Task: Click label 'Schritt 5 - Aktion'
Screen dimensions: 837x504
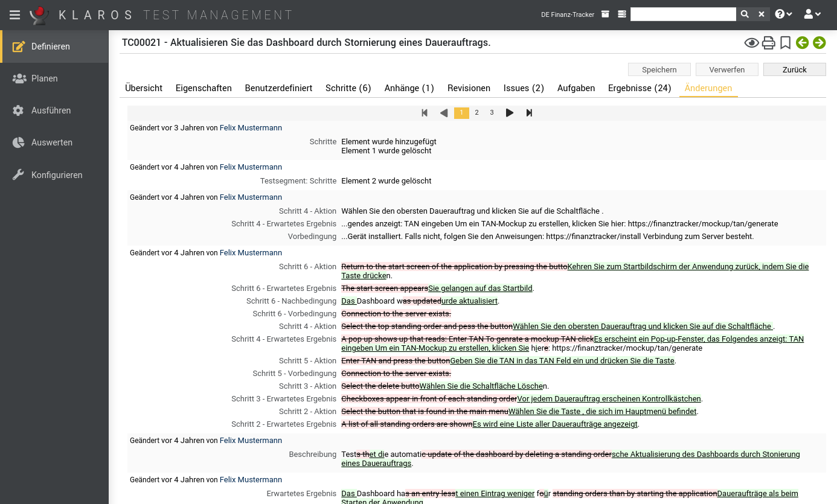Action: [x=307, y=361]
